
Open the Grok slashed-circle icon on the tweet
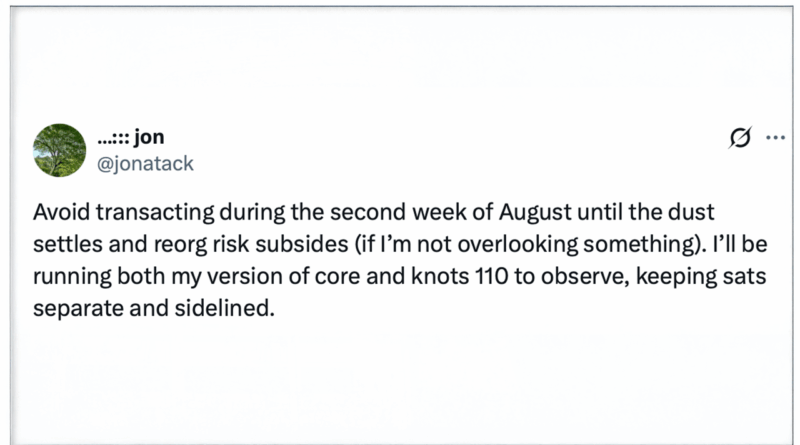click(740, 137)
